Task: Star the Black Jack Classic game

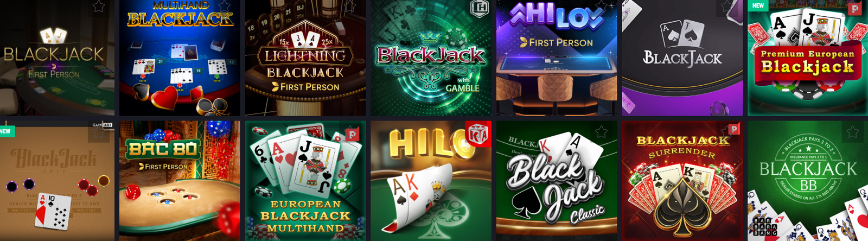Action: tap(601, 132)
